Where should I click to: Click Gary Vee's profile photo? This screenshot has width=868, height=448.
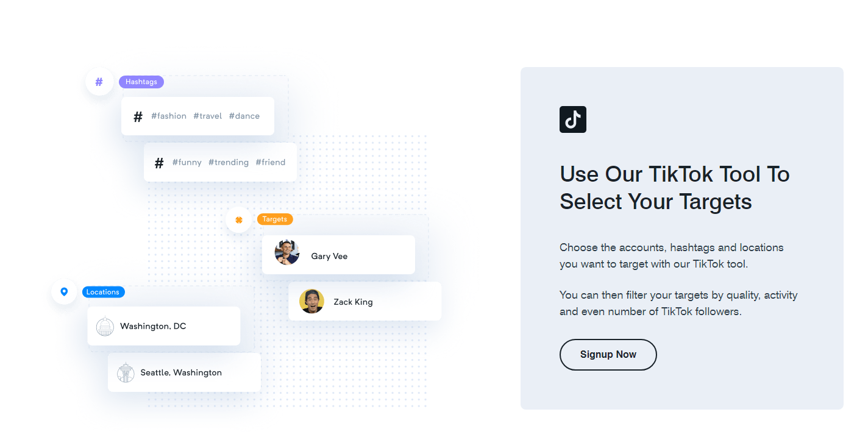pyautogui.click(x=287, y=252)
